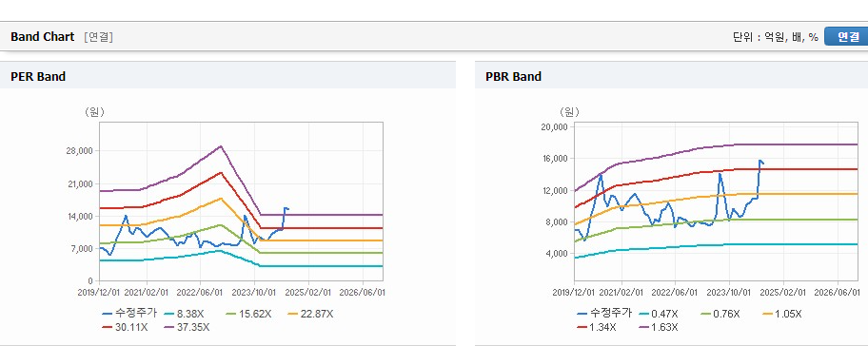The image size is (868, 346).
Task: Click 2021/02/01 date under PBR chart
Action: [x=621, y=293]
